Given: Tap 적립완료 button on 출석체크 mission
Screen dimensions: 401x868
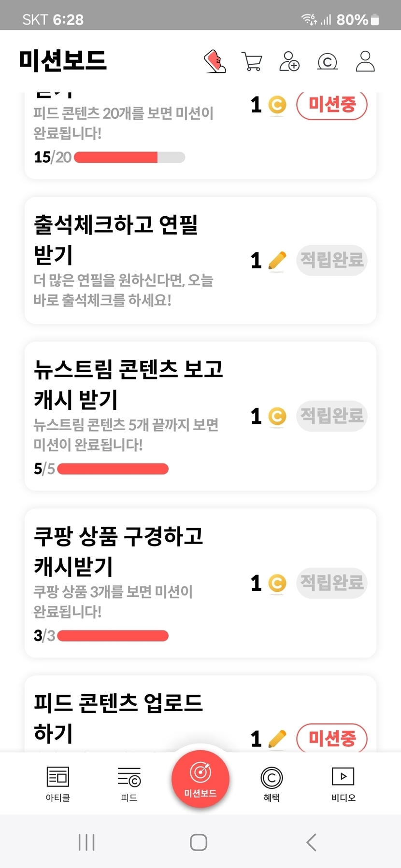Looking at the screenshot, I should 332,260.
